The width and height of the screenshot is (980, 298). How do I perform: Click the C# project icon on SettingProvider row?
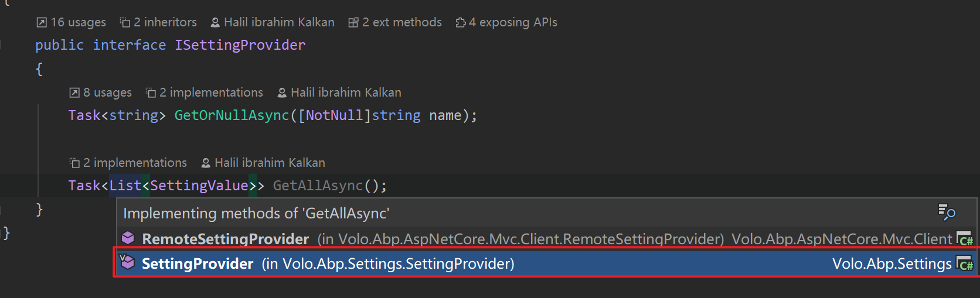point(965,263)
